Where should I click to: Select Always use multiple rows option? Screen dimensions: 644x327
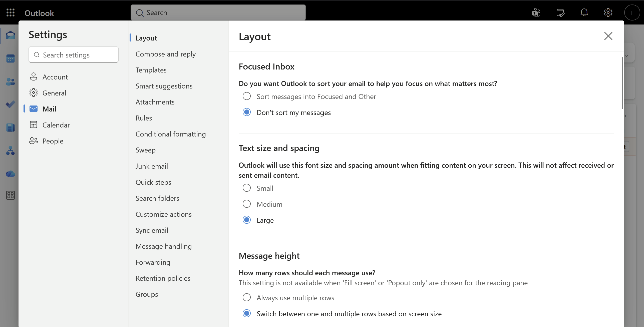point(247,297)
